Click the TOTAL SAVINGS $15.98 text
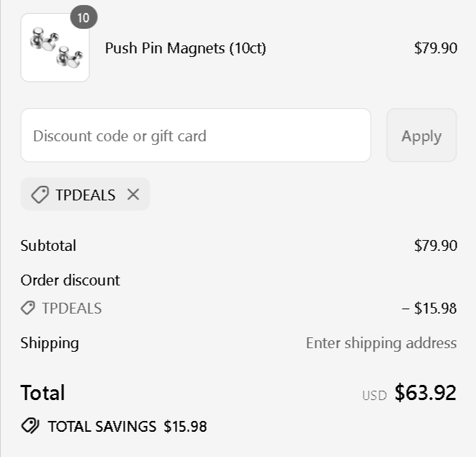 [127, 426]
